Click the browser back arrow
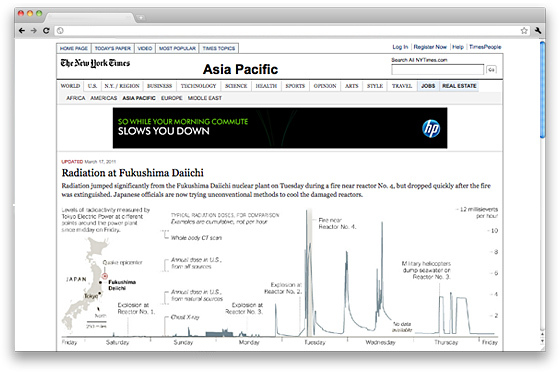This screenshot has height=373, width=560. [22, 31]
